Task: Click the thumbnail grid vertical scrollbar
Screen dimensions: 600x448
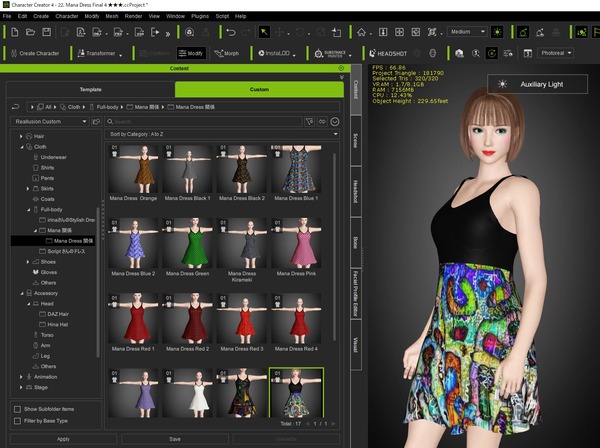Action: click(x=334, y=247)
